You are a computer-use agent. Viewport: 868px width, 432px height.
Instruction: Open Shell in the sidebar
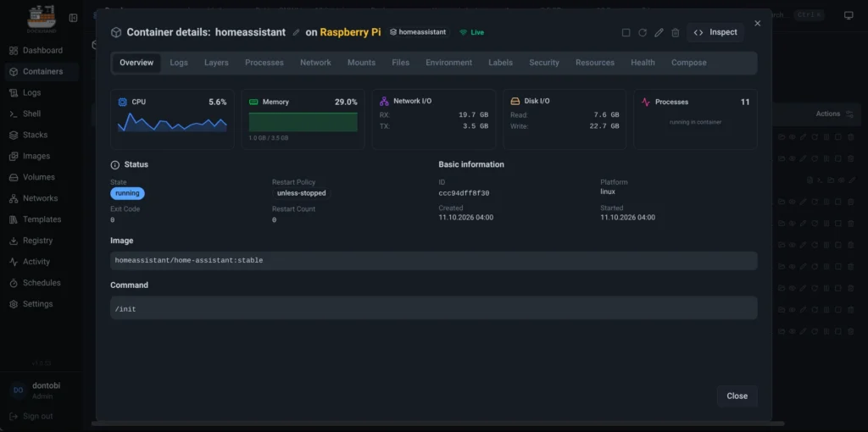(41, 114)
